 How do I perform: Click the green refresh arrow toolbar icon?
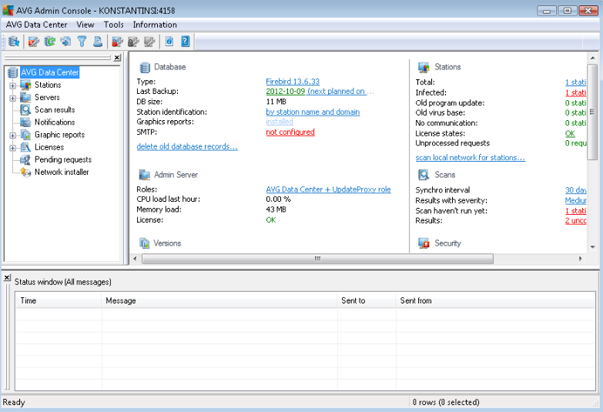pyautogui.click(x=50, y=41)
